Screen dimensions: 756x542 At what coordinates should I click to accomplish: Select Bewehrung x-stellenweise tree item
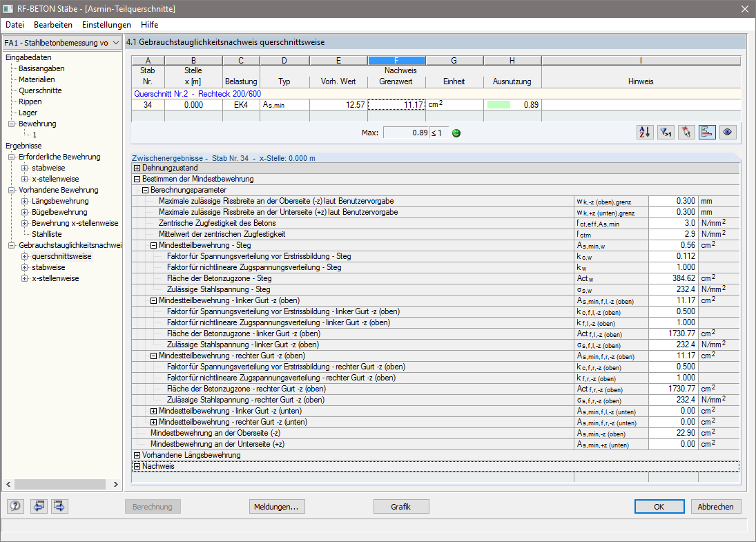[x=75, y=223]
